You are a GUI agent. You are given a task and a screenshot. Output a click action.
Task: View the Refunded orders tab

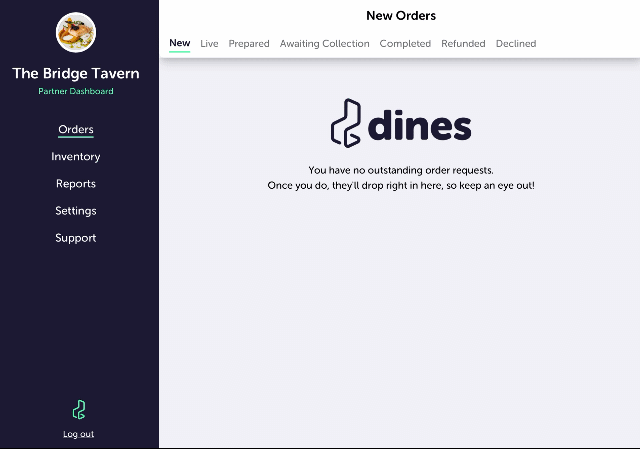tap(463, 44)
